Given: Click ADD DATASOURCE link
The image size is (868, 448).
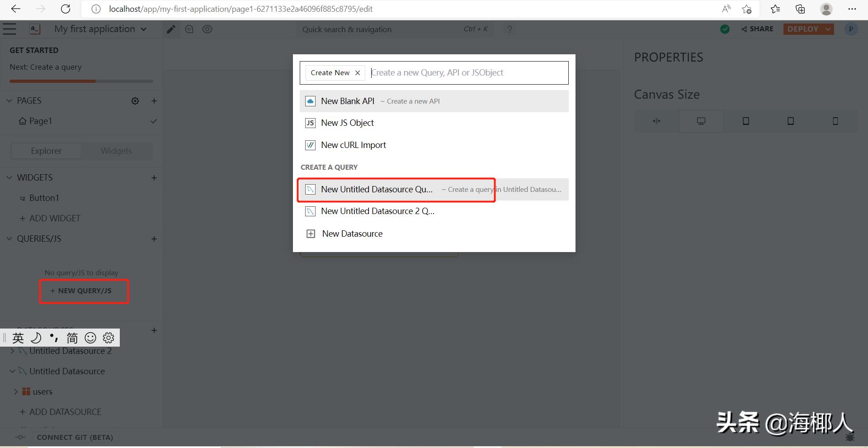Looking at the screenshot, I should coord(60,412).
